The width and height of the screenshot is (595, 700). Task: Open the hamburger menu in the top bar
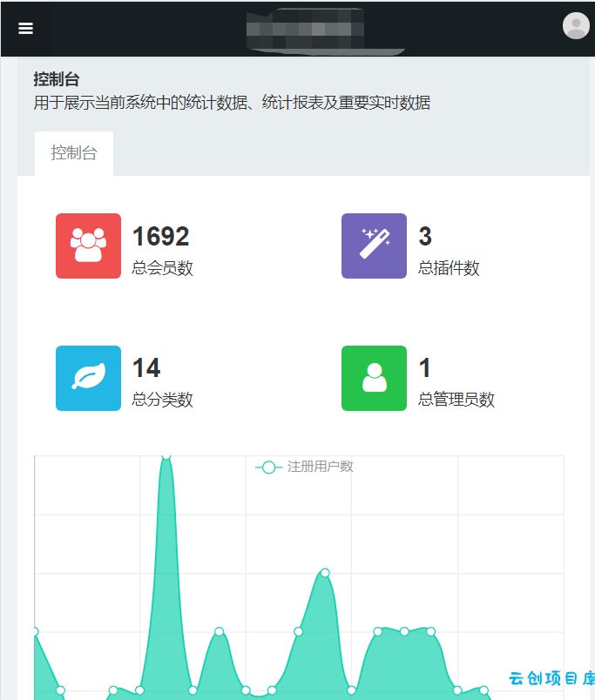[x=25, y=28]
